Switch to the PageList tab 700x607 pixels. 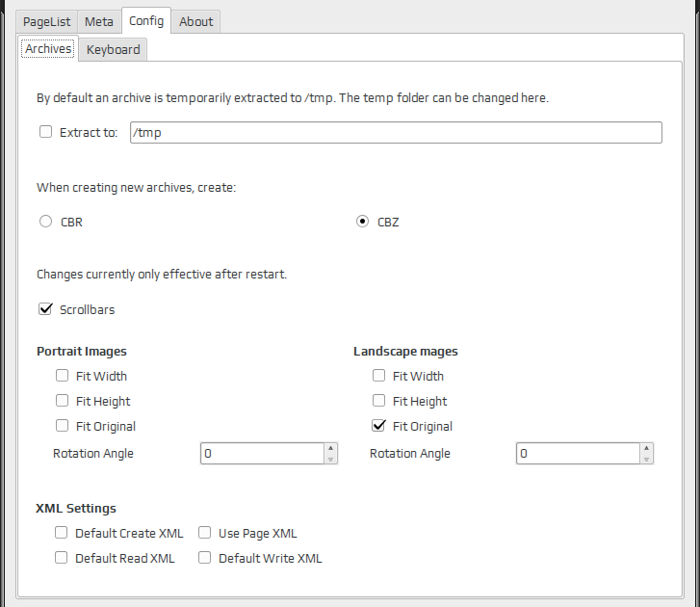47,21
